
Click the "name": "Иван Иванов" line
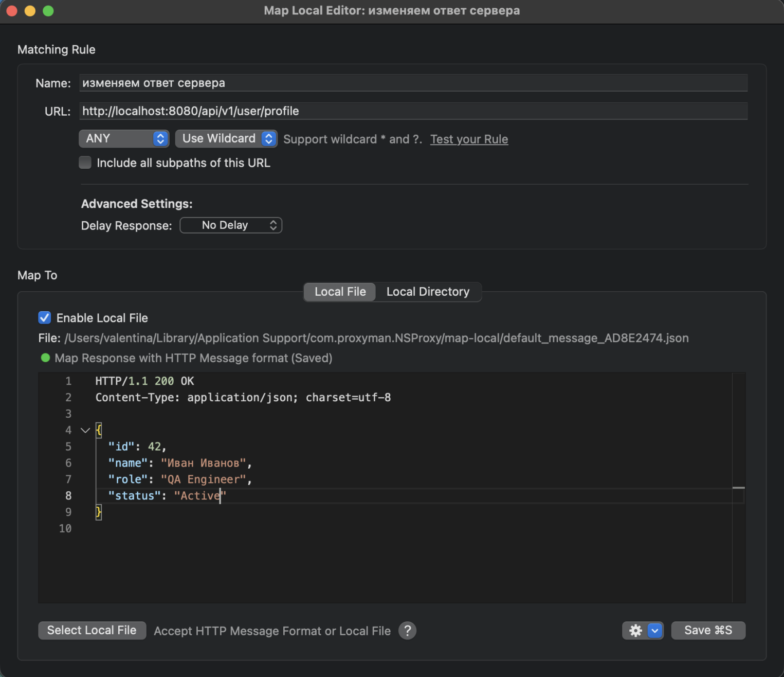(180, 463)
